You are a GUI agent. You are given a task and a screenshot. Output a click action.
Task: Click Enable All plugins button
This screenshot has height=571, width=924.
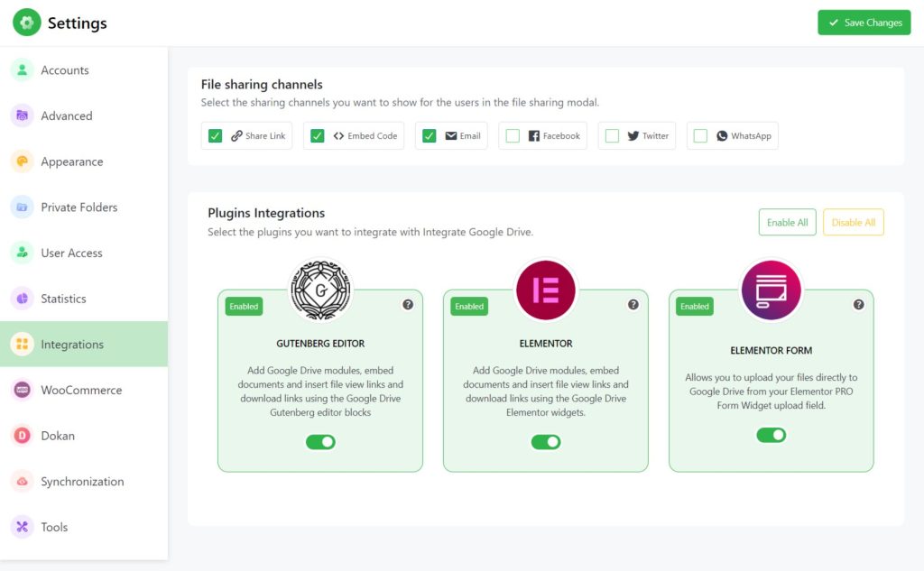pyautogui.click(x=787, y=222)
